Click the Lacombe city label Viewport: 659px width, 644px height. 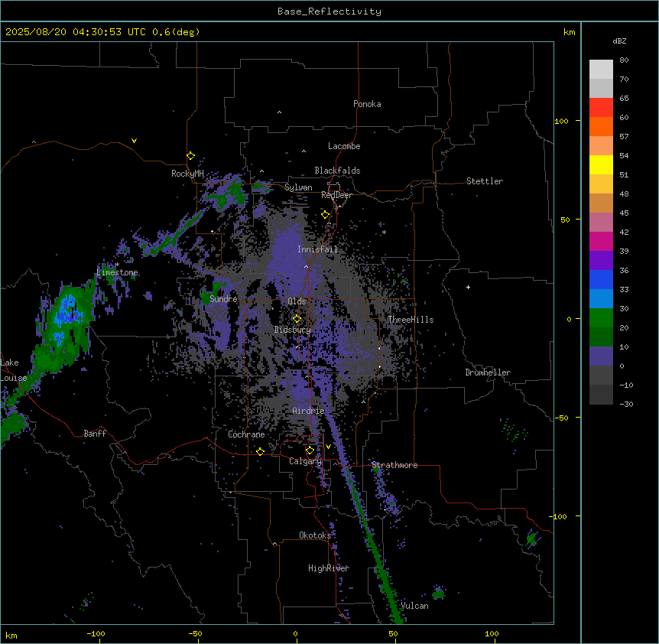(344, 146)
